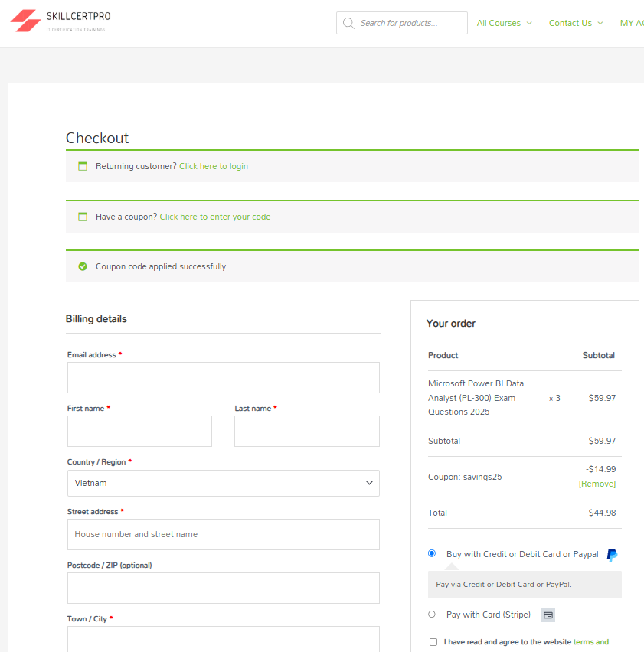This screenshot has width=644, height=652.
Task: Select the All Courses menu item
Action: click(498, 23)
